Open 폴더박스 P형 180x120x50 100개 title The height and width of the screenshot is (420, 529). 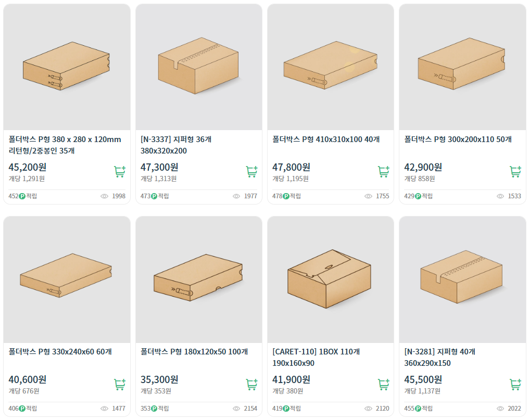[x=194, y=352]
